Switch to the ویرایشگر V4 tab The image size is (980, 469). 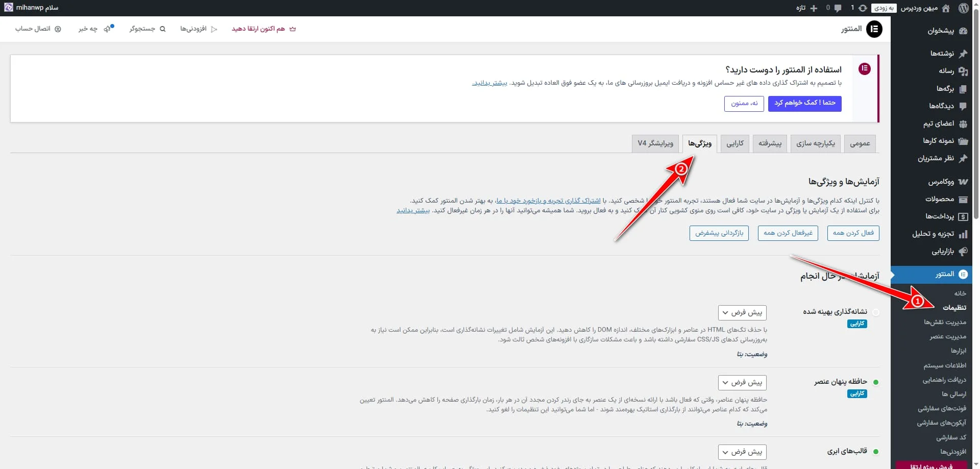coord(655,143)
